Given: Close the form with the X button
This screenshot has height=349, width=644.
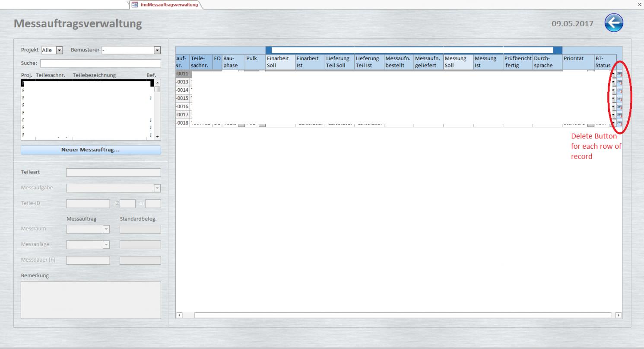Looking at the screenshot, I should click(x=639, y=4).
